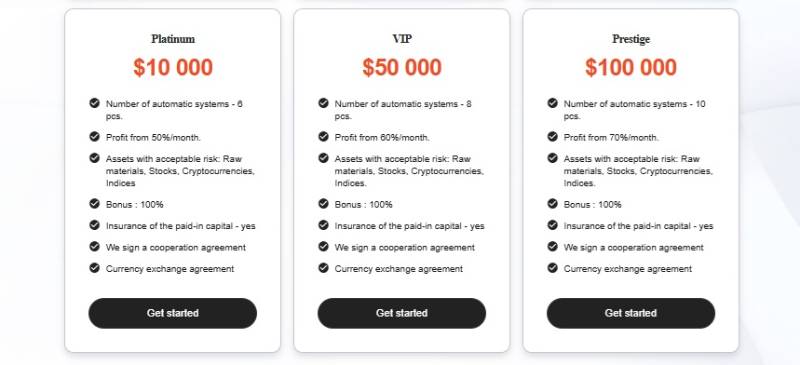Click the Platinum Bonus 100% checkmark icon
The width and height of the screenshot is (800, 365).
[94, 204]
